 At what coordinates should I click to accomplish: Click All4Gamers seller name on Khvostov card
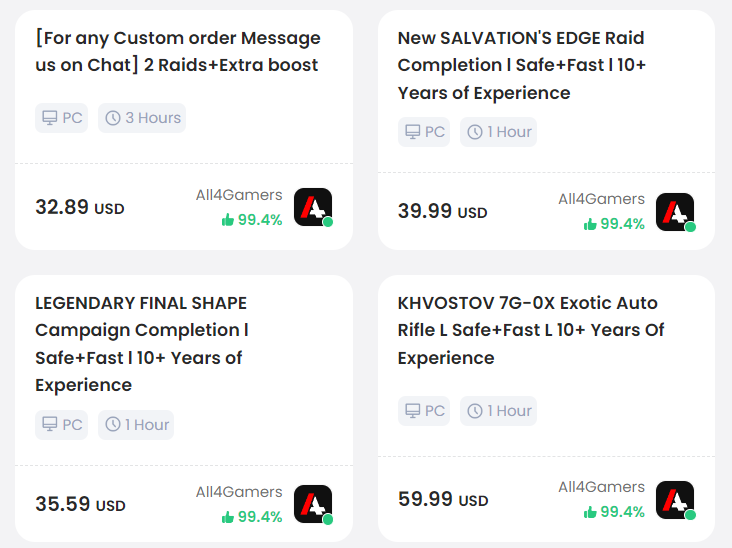point(601,487)
